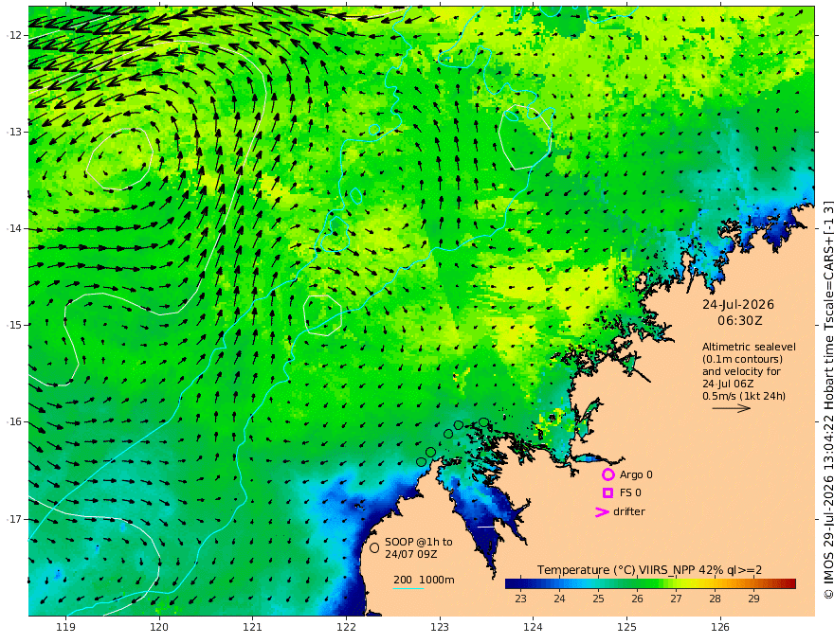This screenshot has height=644, width=834.
Task: Click the latitude axis label -13
Action: [x=14, y=132]
